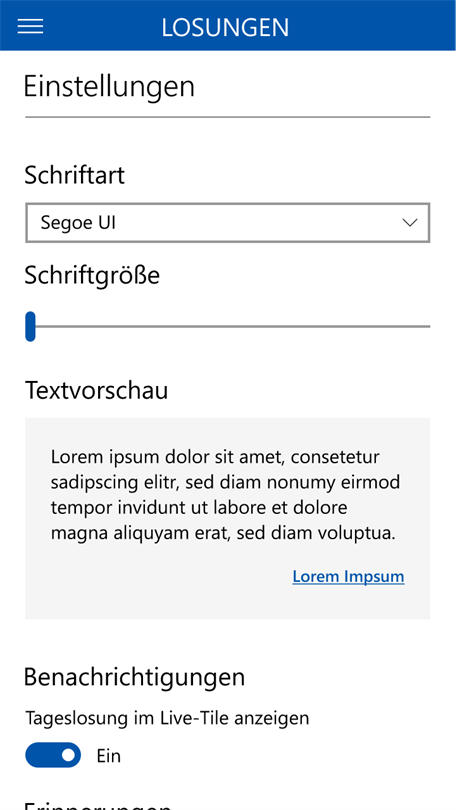Click the Lorem Impsum link
Image resolution: width=456 pixels, height=810 pixels.
tap(348, 577)
